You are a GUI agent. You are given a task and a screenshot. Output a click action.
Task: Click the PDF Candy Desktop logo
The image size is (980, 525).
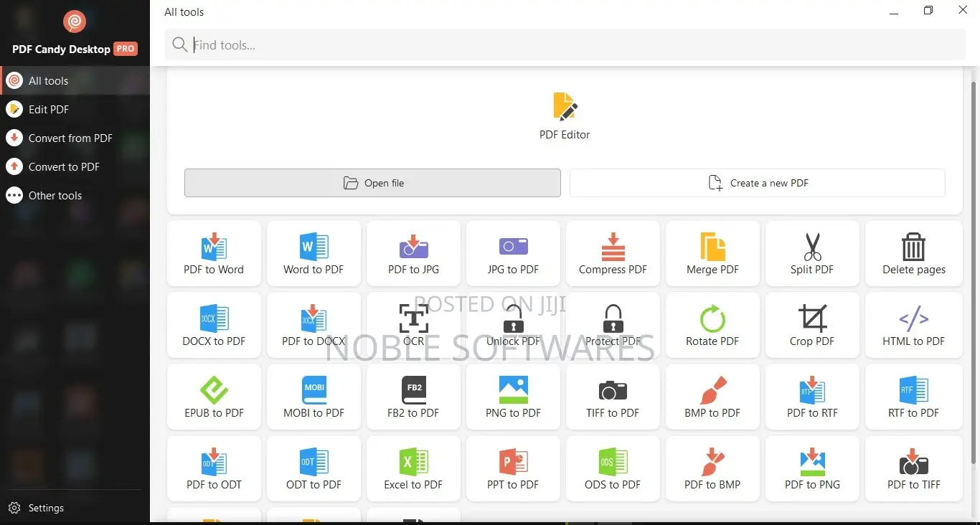click(75, 22)
